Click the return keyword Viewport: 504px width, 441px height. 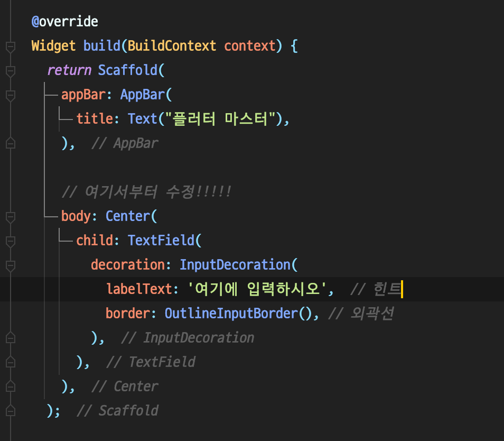pyautogui.click(x=69, y=70)
